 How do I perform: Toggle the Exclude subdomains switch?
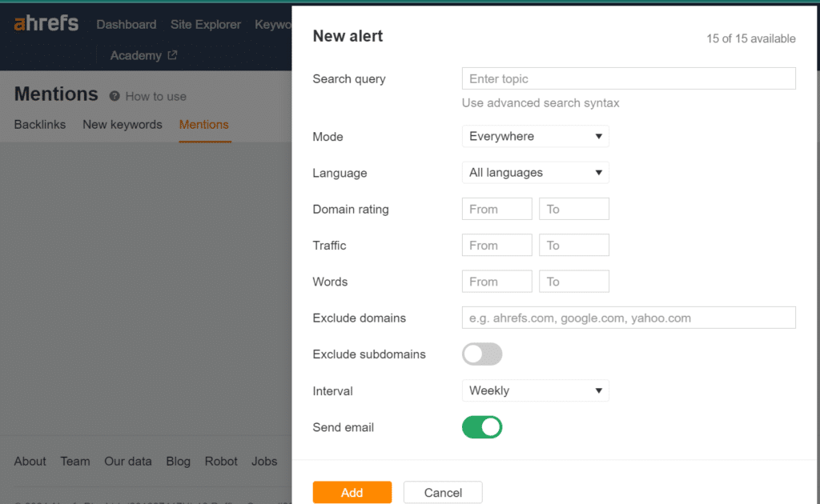[481, 354]
